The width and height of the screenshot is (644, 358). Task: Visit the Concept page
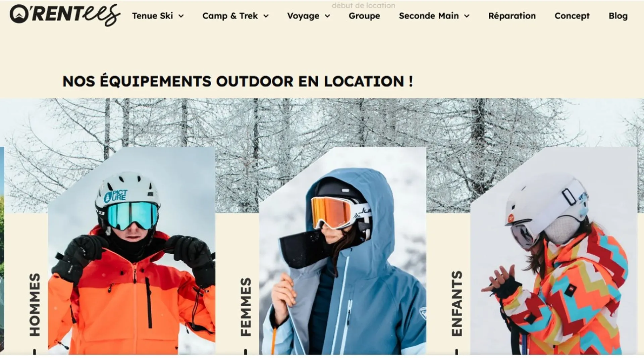572,16
